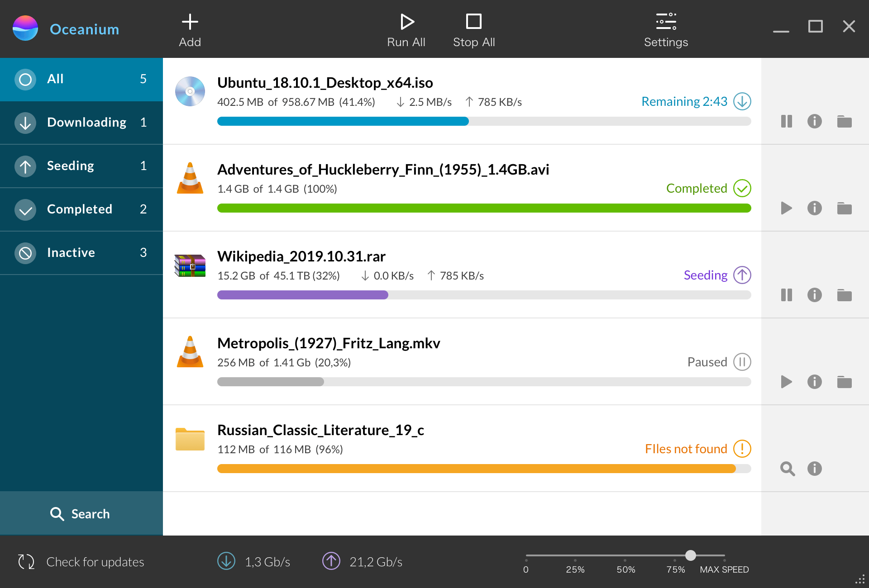The width and height of the screenshot is (869, 588).
Task: Show info for Russian_Classic_Literature_19_c
Action: point(814,469)
